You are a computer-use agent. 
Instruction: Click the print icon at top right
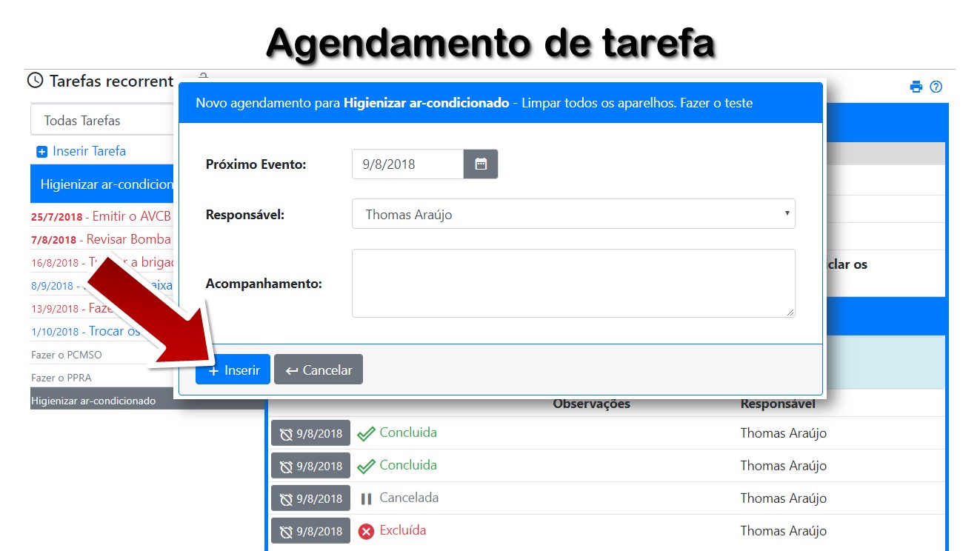(916, 87)
